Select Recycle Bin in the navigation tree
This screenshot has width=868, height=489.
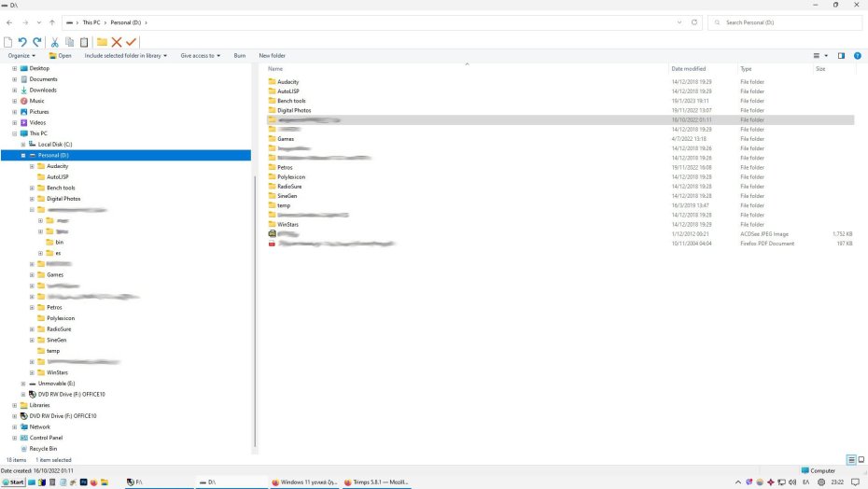pos(43,449)
